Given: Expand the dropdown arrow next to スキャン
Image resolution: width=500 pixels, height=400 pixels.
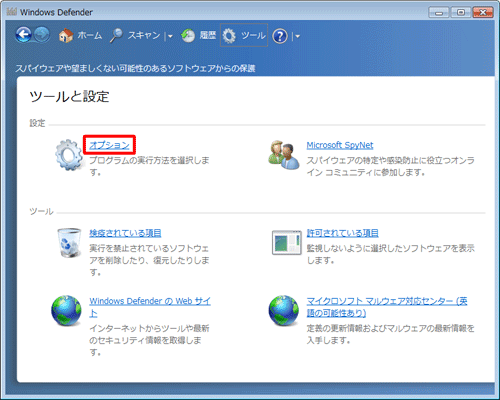Looking at the screenshot, I should (170, 36).
